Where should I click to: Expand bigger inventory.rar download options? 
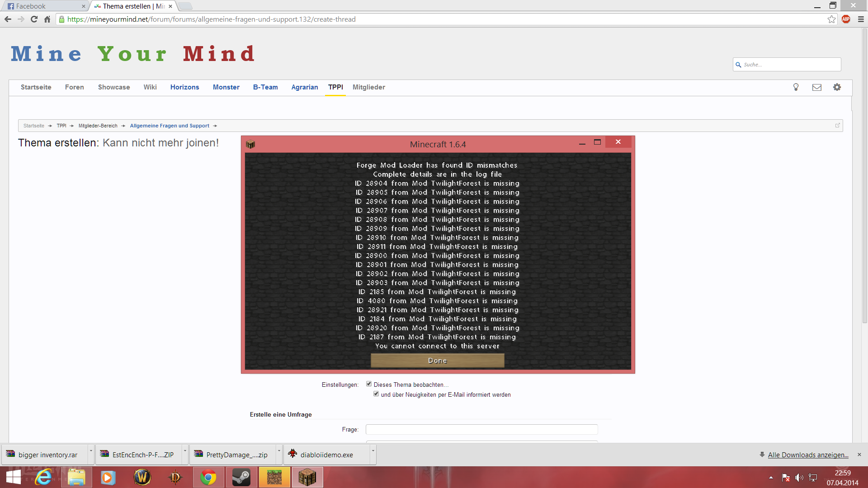[91, 454]
